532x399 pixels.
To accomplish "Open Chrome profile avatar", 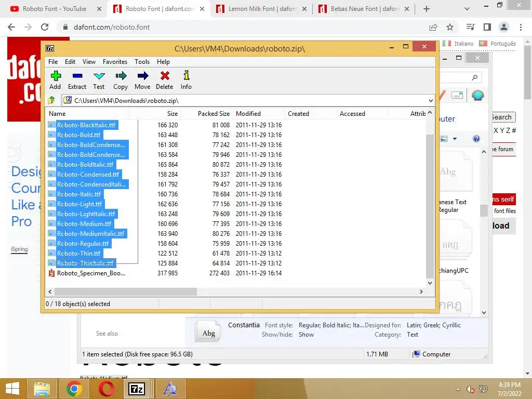I will point(504,27).
